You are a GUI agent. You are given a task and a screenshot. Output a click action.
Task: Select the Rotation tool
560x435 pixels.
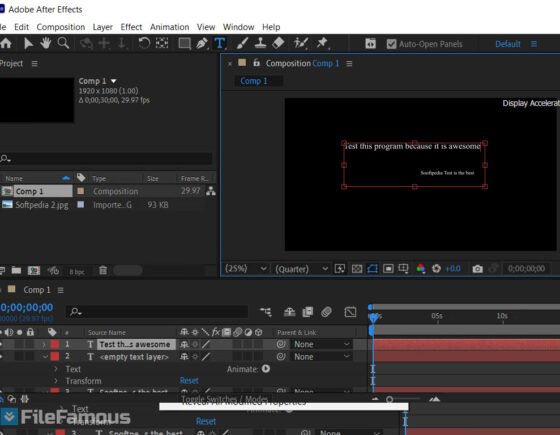coord(144,44)
